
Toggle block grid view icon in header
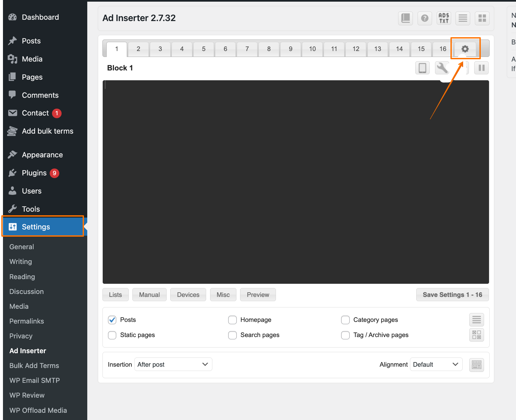pyautogui.click(x=482, y=18)
